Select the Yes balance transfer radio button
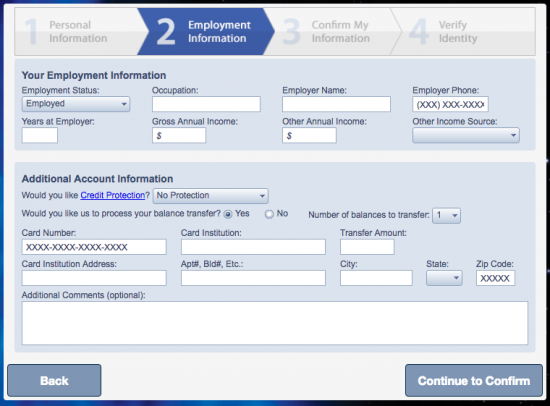Viewport: 550px width, 406px height. pos(228,214)
